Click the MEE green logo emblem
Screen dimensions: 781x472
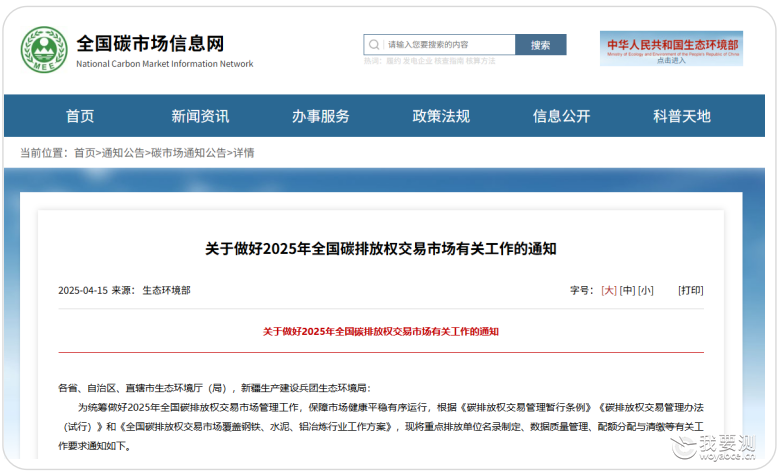[44, 49]
